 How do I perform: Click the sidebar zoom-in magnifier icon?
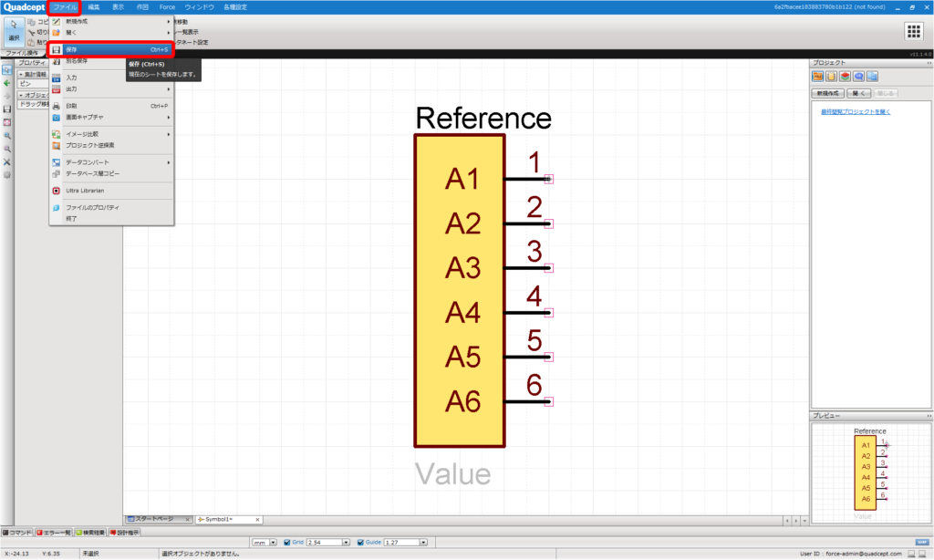7,135
